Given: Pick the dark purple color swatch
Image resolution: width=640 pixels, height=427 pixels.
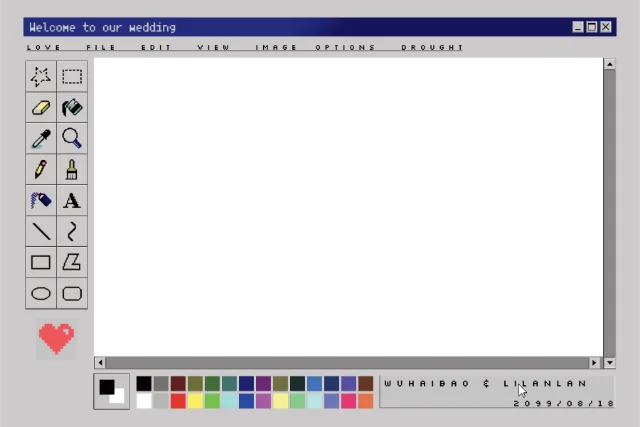Looking at the screenshot, I should point(263,384).
